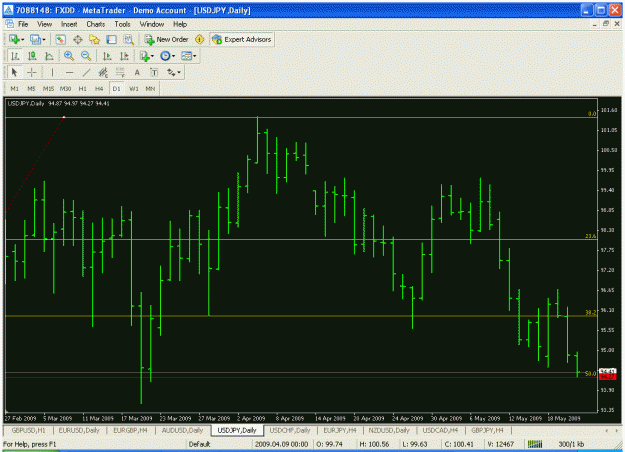Click the 300/1 kb traffic indicator

[x=571, y=444]
